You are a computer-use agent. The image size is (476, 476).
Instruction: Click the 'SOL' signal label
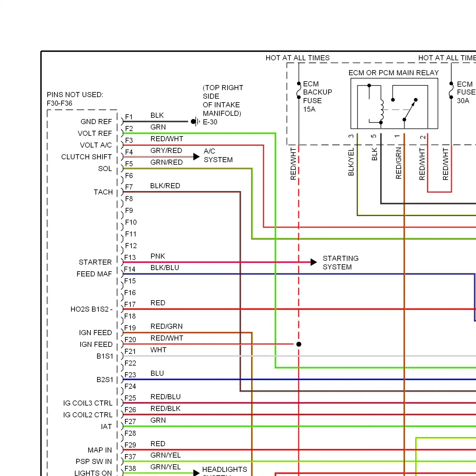[x=105, y=169]
